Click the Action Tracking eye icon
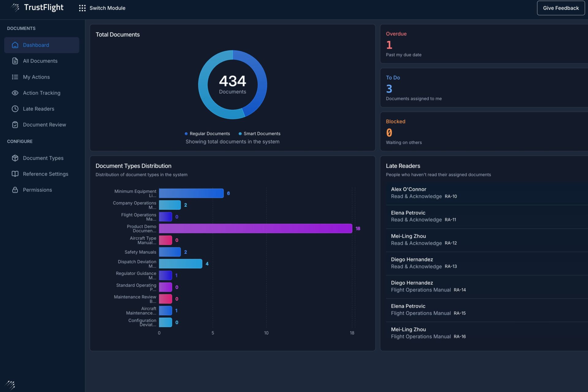The image size is (588, 392). [x=15, y=93]
